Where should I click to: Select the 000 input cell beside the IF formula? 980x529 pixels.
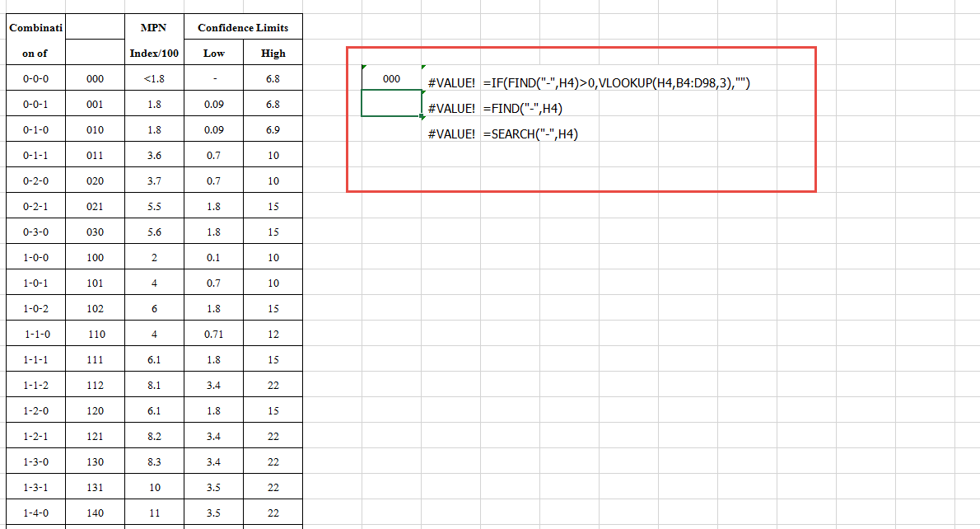(392, 79)
